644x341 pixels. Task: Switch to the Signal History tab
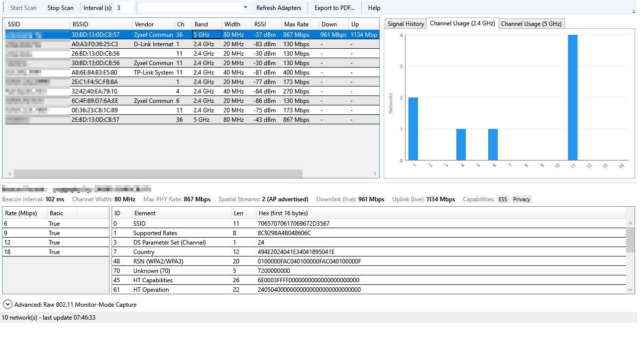tap(406, 23)
